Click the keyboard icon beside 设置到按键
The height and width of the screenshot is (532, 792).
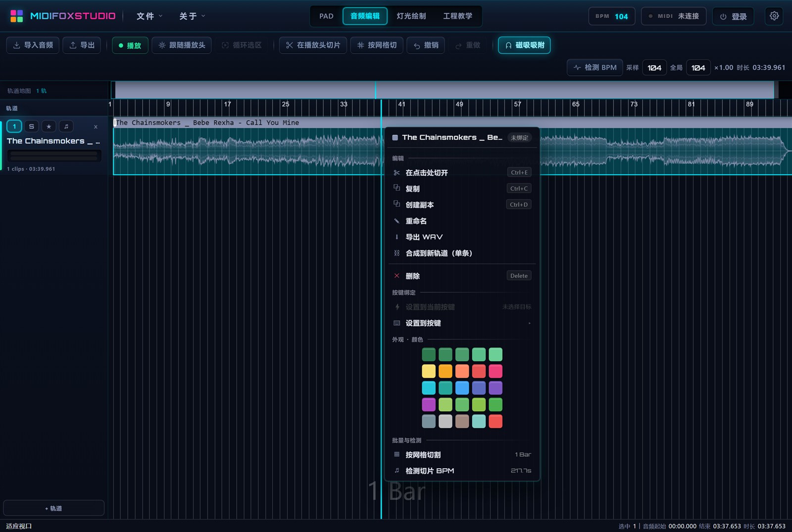(396, 323)
